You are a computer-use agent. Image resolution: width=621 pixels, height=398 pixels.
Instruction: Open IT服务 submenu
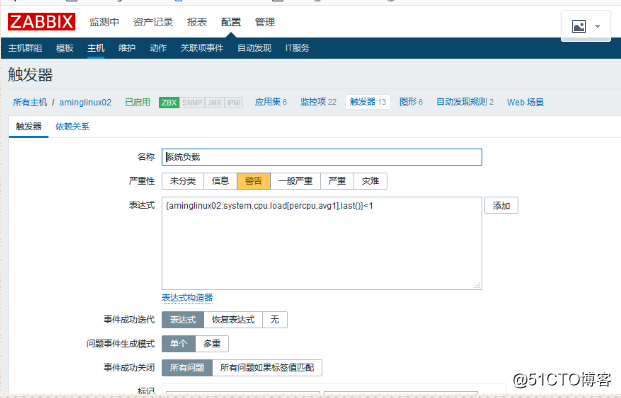(x=297, y=48)
